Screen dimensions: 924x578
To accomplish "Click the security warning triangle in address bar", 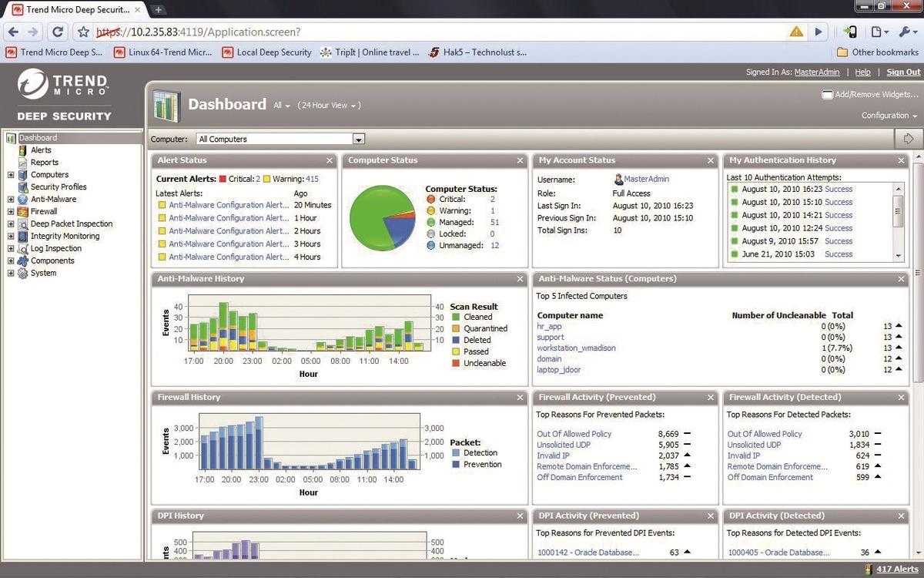I will (x=796, y=32).
